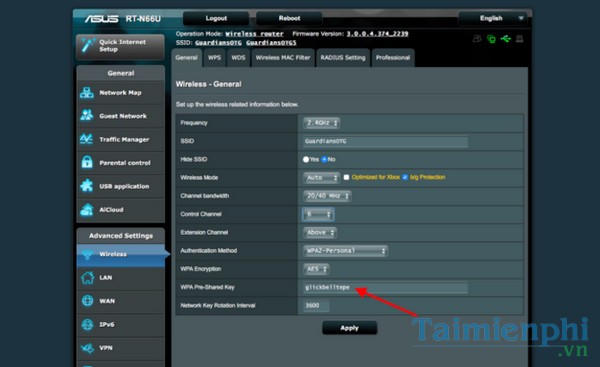Click the SSID input field
This screenshot has width=600, height=367.
[x=385, y=142]
